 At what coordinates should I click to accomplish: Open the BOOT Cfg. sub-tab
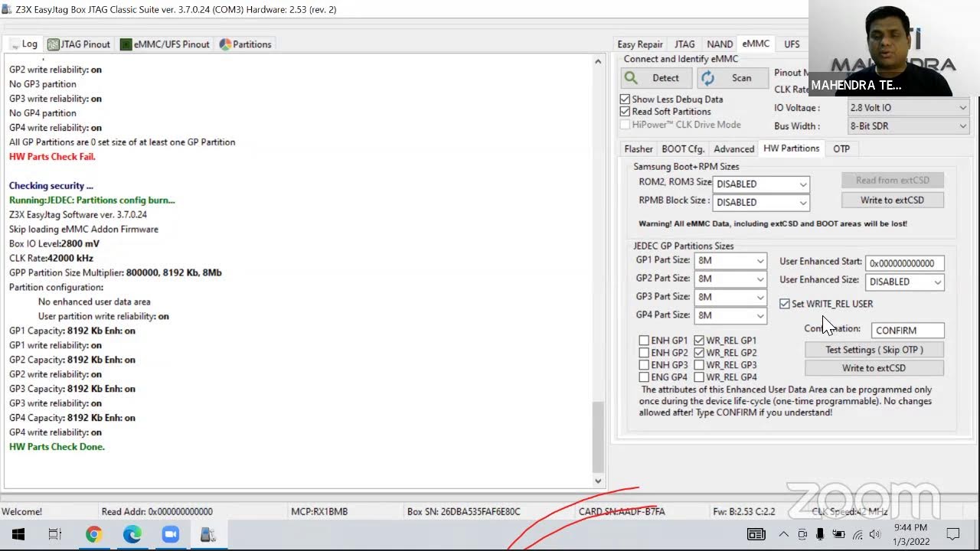[683, 149]
